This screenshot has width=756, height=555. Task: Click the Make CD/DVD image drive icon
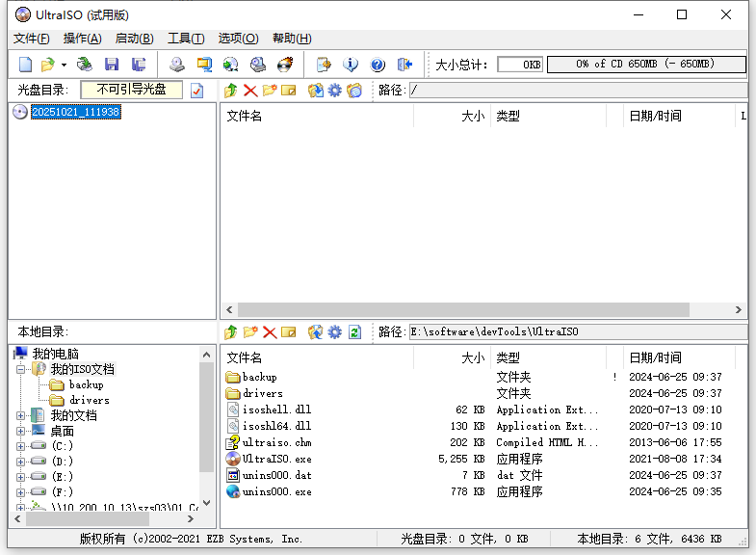(x=177, y=65)
